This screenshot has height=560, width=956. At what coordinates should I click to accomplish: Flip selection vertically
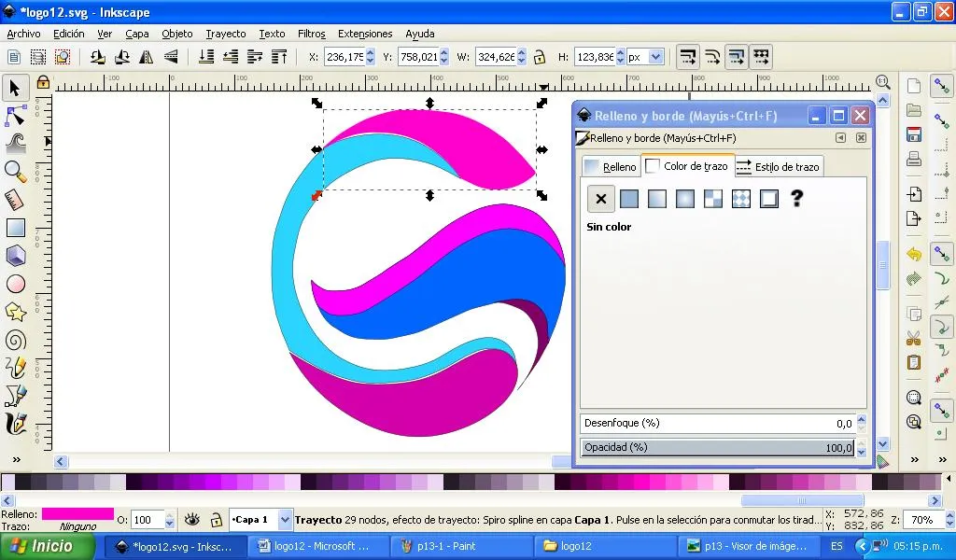(172, 57)
